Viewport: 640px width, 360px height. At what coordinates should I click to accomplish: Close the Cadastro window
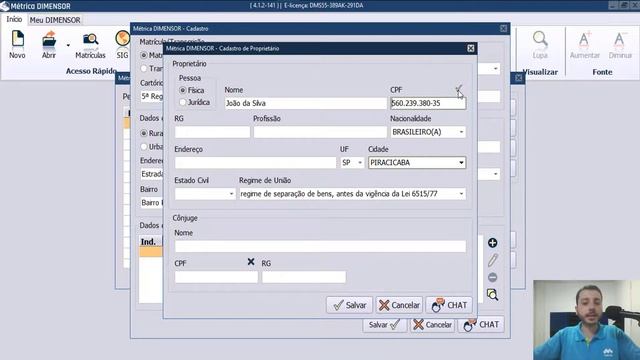pyautogui.click(x=503, y=28)
